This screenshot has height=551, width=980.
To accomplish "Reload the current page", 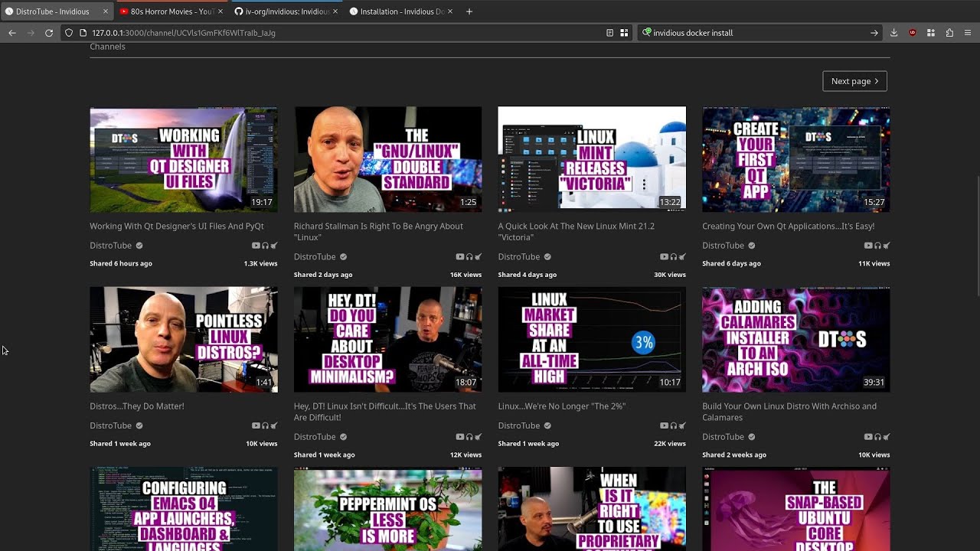I will coord(49,33).
